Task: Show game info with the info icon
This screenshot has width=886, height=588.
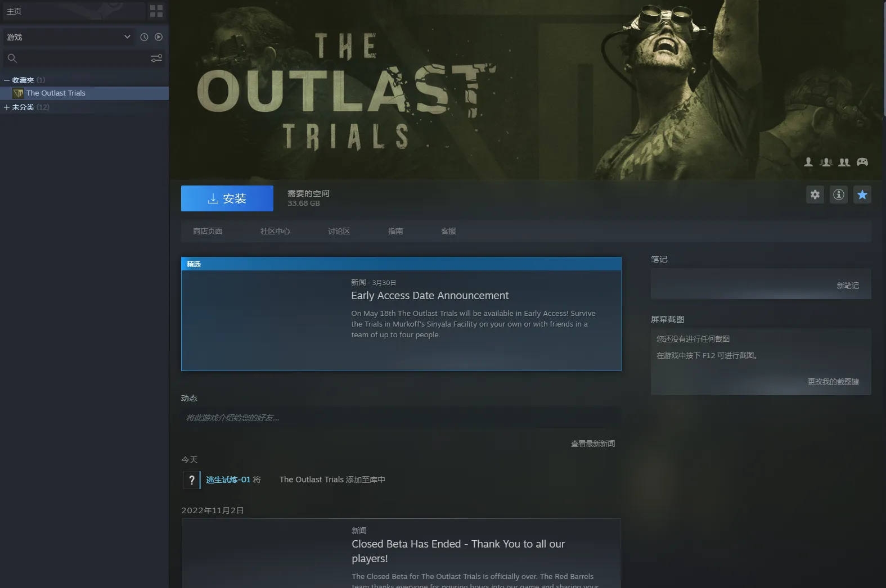Action: coord(838,195)
